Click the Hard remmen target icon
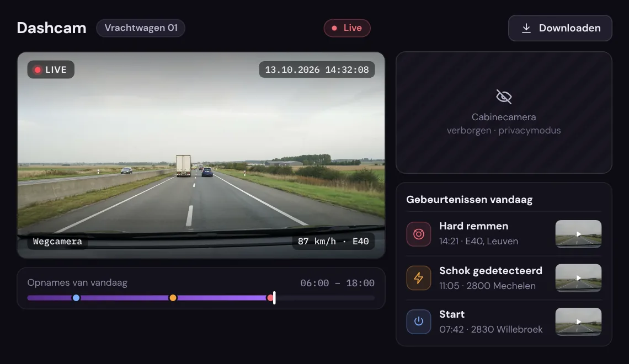Image resolution: width=629 pixels, height=364 pixels. click(418, 234)
